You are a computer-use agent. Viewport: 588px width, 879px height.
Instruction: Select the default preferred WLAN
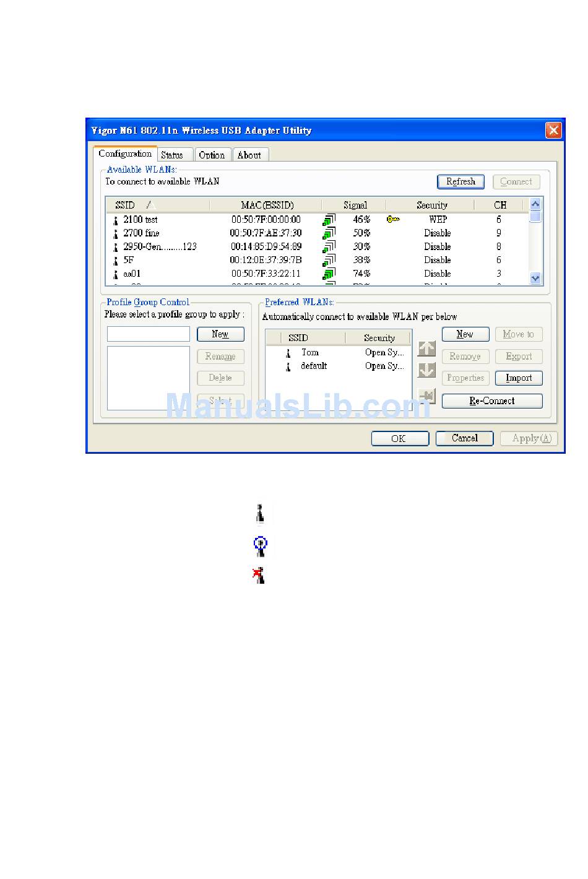point(314,366)
